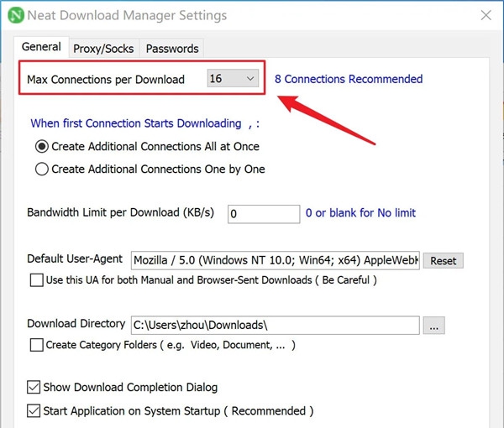
Task: Click the Default User-Agent text field
Action: (x=276, y=260)
